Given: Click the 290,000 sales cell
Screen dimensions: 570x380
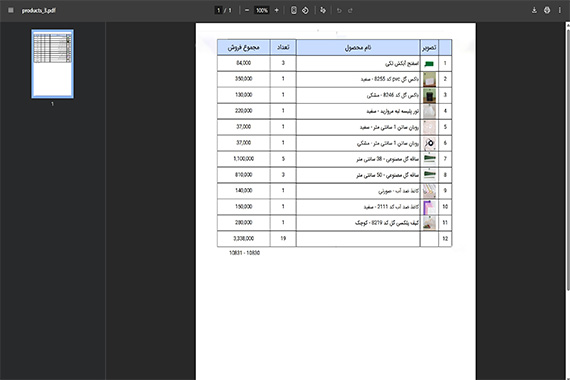Looking at the screenshot, I should (x=244, y=223).
